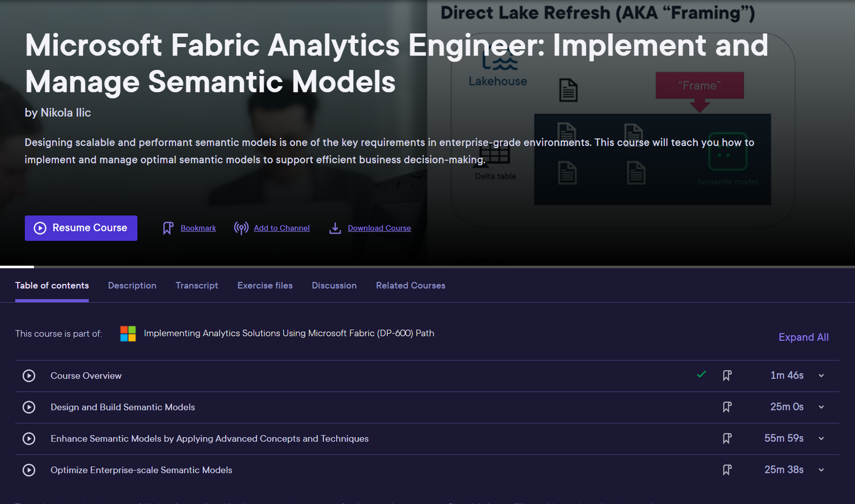
Task: Click the Add to Channel broadcast icon
Action: point(241,228)
